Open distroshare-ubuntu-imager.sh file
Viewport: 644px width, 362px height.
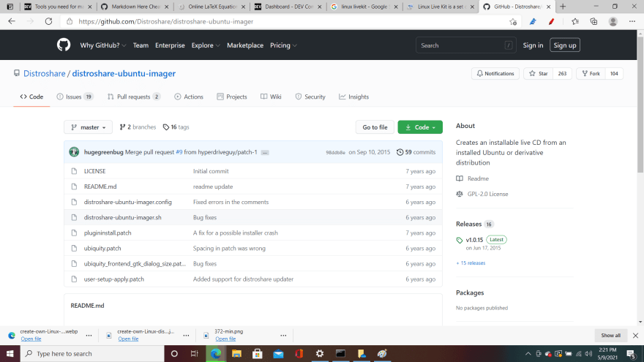(x=122, y=217)
